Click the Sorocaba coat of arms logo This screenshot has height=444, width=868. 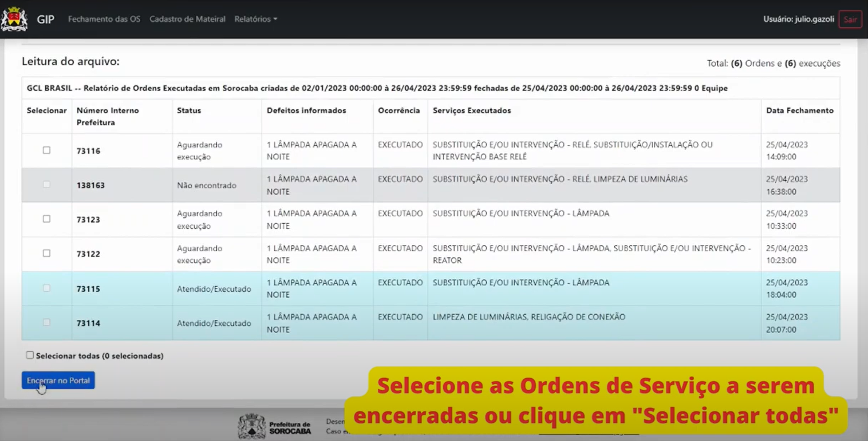point(14,19)
